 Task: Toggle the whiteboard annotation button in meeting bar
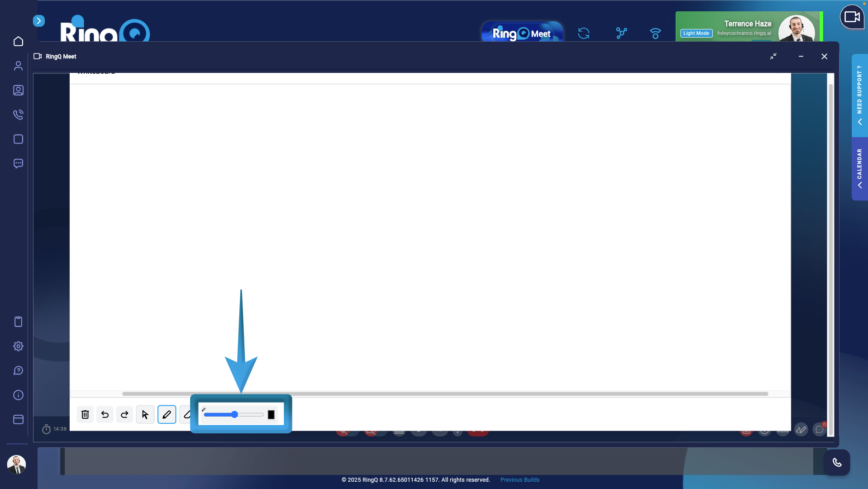click(801, 429)
